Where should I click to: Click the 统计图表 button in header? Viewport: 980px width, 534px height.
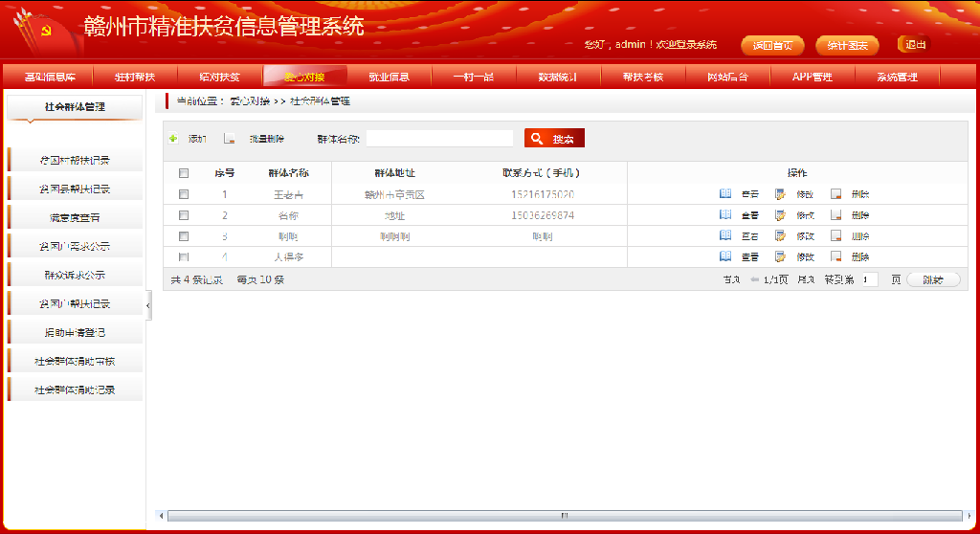[847, 45]
